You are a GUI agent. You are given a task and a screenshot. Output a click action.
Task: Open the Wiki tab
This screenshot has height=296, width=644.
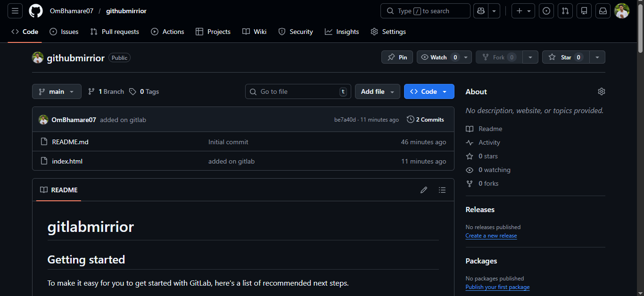255,32
